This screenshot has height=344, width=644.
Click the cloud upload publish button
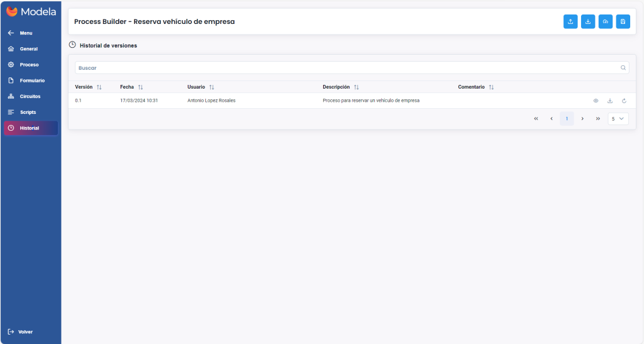pyautogui.click(x=605, y=21)
